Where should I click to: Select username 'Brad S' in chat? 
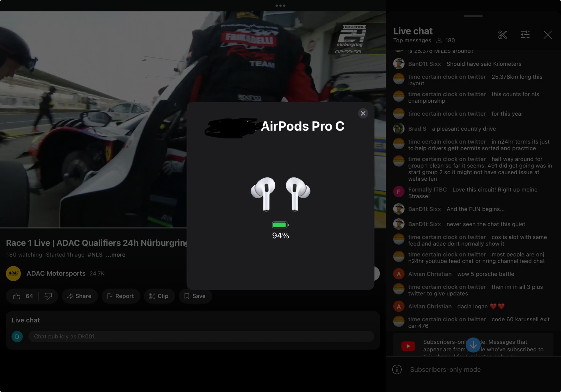(x=417, y=129)
